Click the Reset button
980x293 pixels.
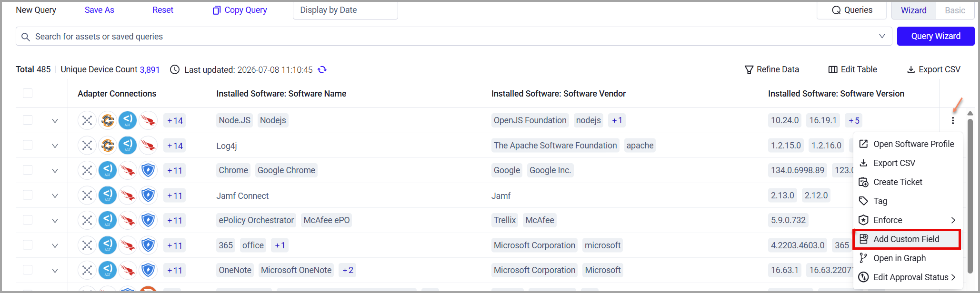click(x=163, y=10)
